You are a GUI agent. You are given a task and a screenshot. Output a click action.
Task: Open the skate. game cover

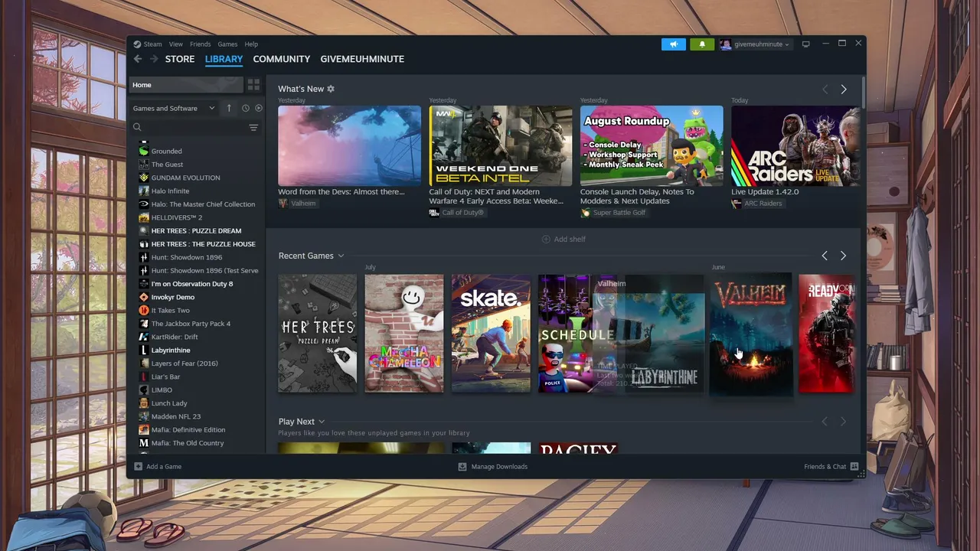point(491,334)
